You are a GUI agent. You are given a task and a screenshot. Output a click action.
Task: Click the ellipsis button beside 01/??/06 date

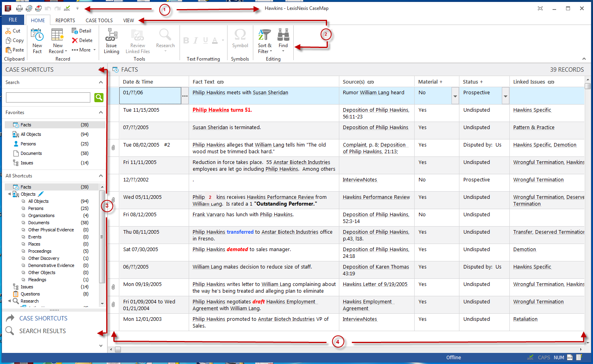185,96
